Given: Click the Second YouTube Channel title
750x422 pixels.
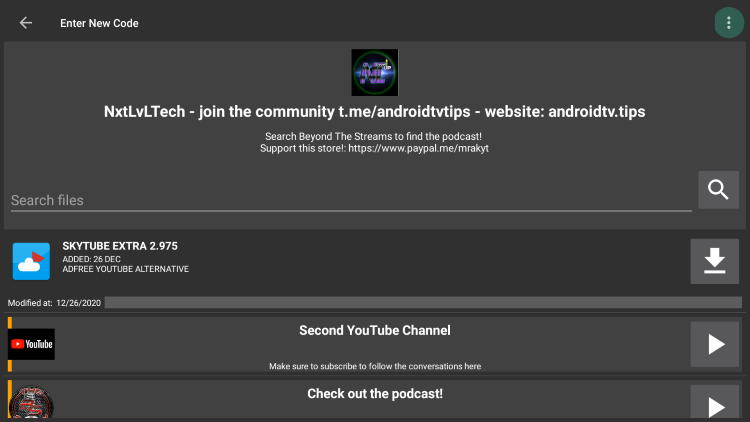Looking at the screenshot, I should (375, 331).
